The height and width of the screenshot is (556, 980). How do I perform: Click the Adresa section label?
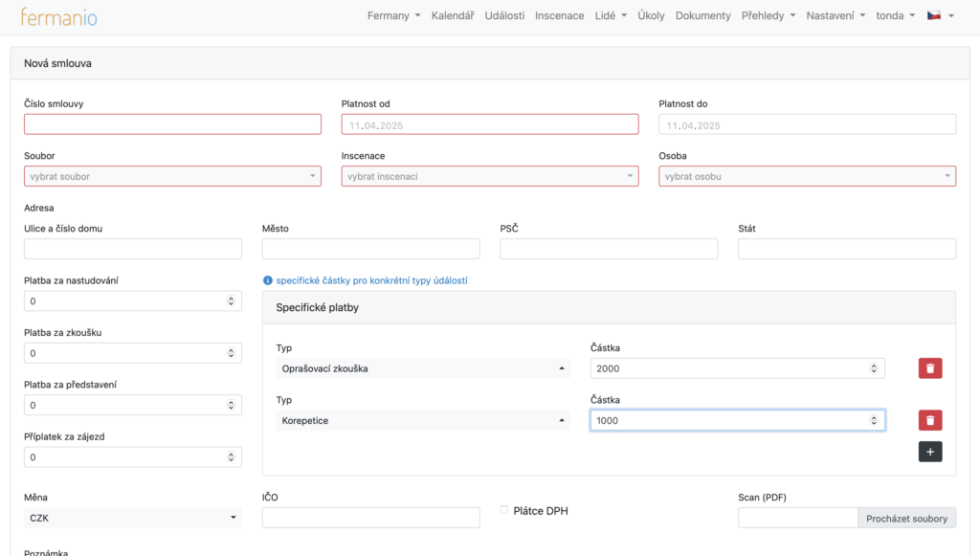pyautogui.click(x=38, y=208)
